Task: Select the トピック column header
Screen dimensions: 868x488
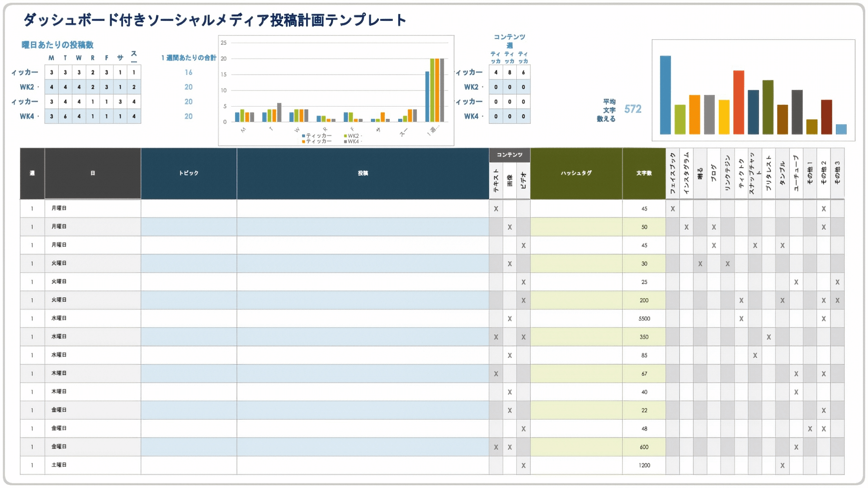Action: (x=189, y=174)
